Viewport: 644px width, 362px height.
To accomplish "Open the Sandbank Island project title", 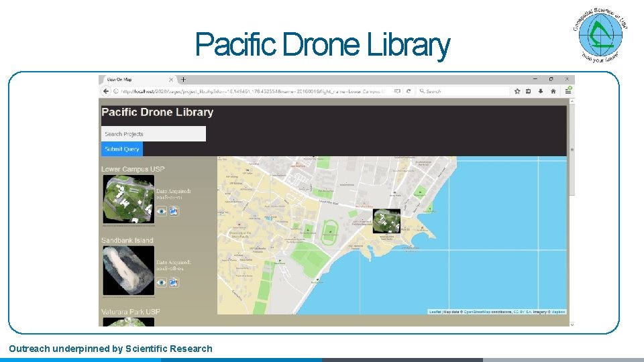I will (x=127, y=240).
